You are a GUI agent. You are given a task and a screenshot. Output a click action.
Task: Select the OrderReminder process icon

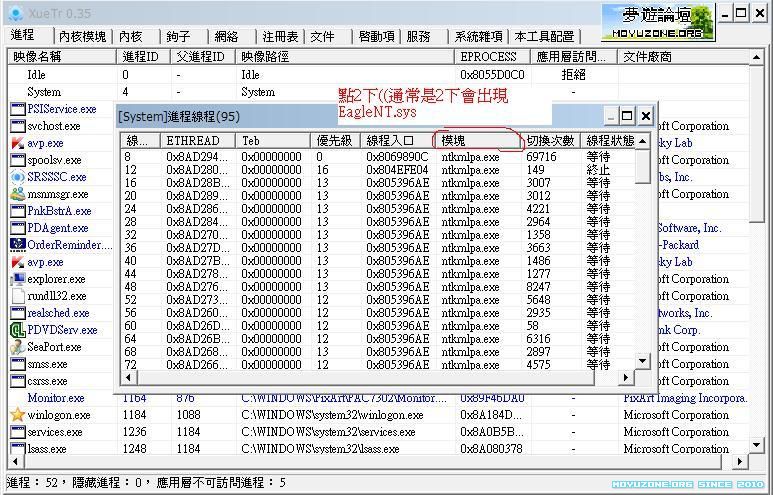tap(17, 245)
